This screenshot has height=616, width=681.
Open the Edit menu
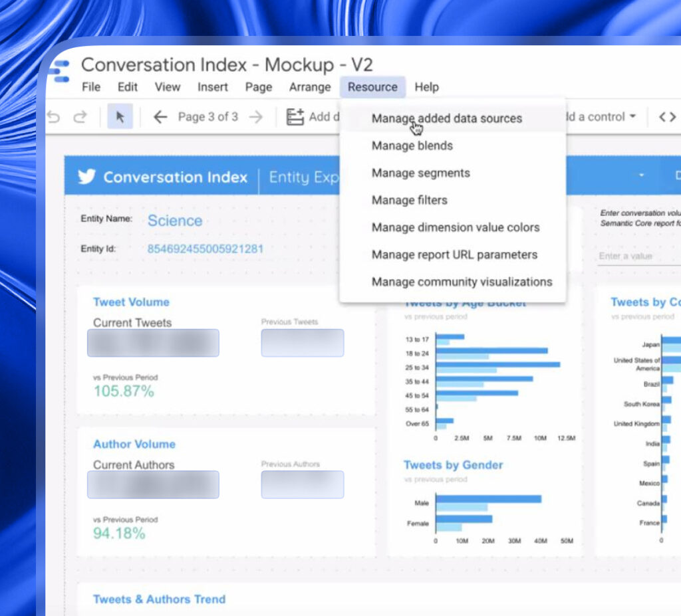tap(128, 87)
